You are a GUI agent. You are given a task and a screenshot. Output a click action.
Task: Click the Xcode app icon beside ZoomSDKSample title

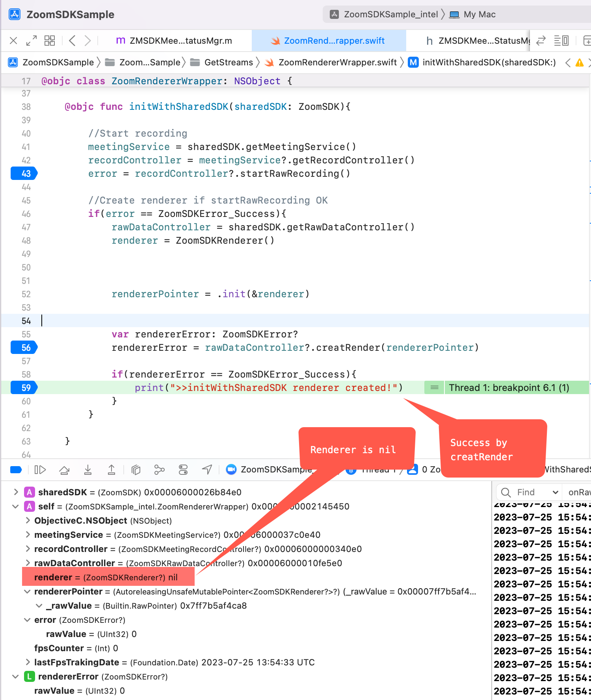(15, 14)
